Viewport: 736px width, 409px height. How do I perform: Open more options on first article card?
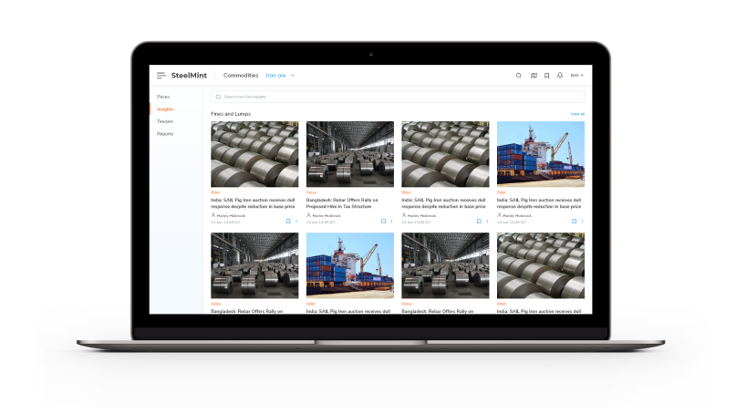tap(296, 221)
